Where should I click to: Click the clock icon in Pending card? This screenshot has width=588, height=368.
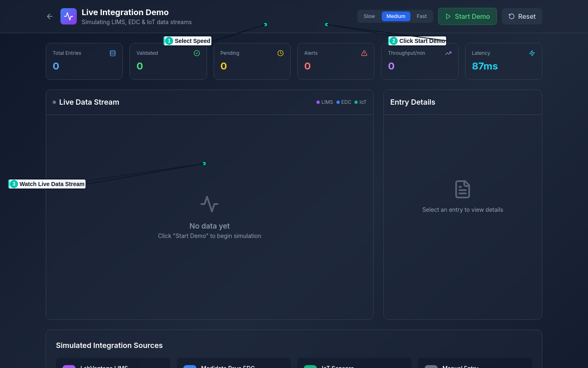point(281,53)
